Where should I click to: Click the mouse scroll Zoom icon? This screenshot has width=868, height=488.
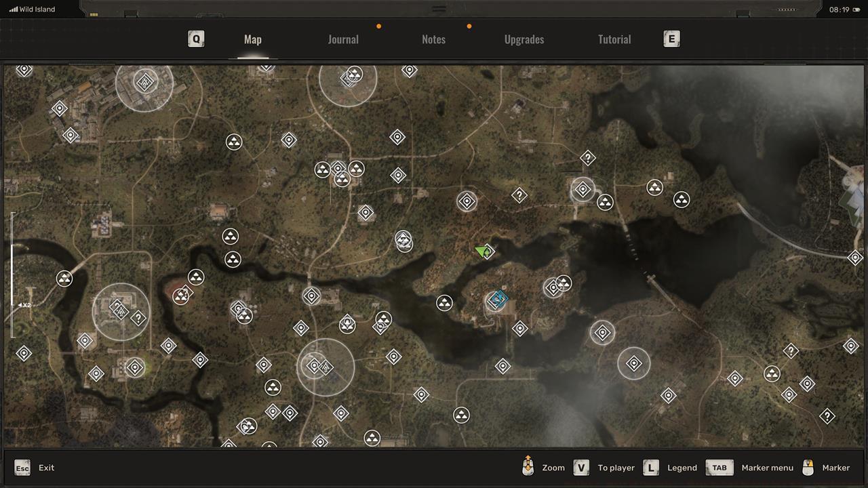pos(528,466)
